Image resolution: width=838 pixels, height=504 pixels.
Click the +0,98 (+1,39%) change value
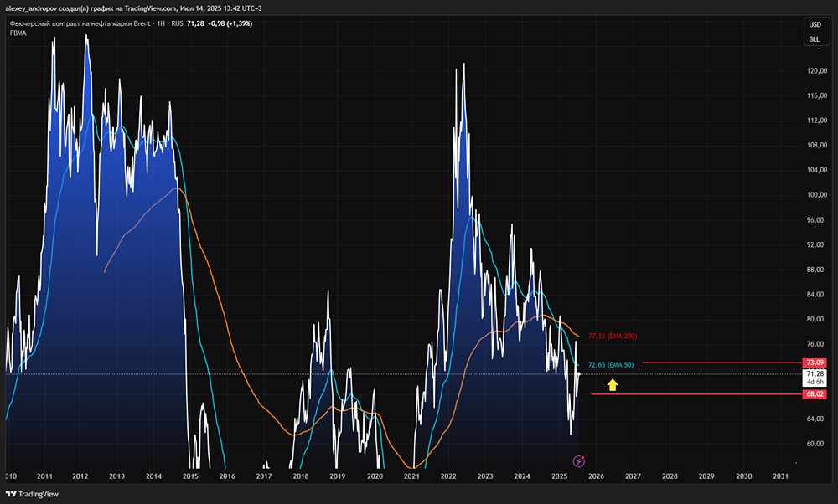tap(230, 23)
